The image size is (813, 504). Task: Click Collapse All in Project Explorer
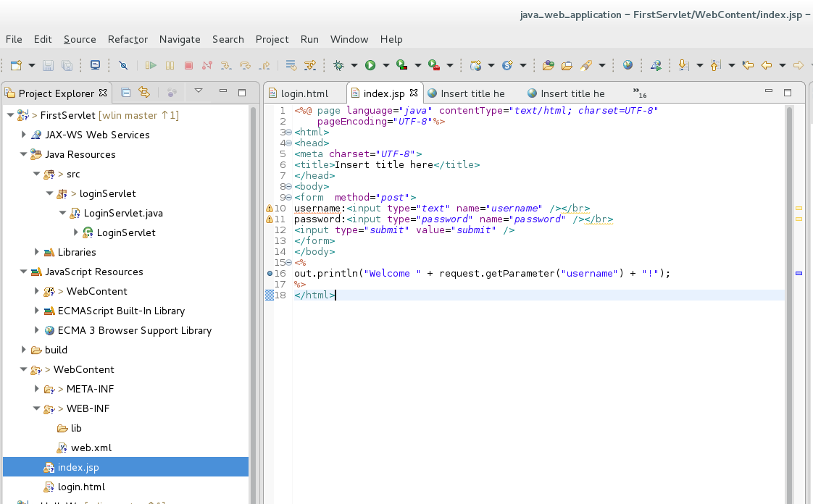pos(125,93)
